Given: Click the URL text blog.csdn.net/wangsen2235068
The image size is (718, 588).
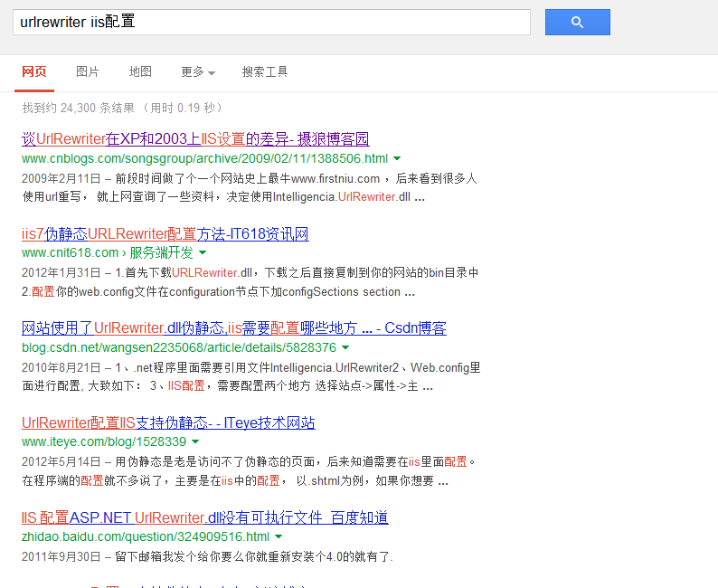Looking at the screenshot, I should pos(179,347).
